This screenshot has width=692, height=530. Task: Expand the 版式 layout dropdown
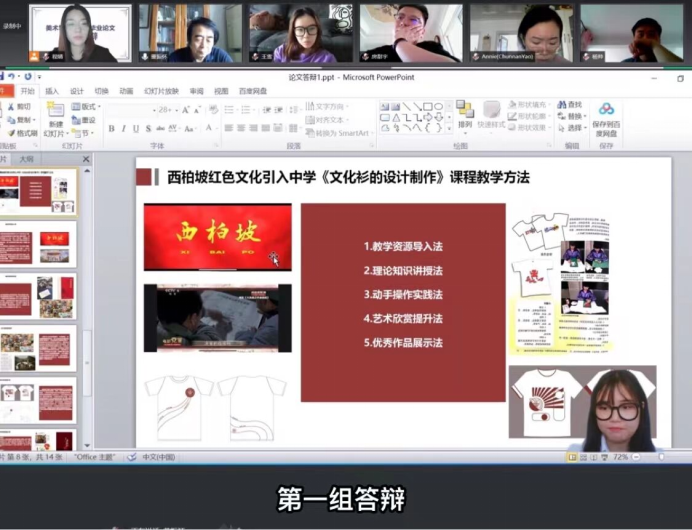(86, 106)
